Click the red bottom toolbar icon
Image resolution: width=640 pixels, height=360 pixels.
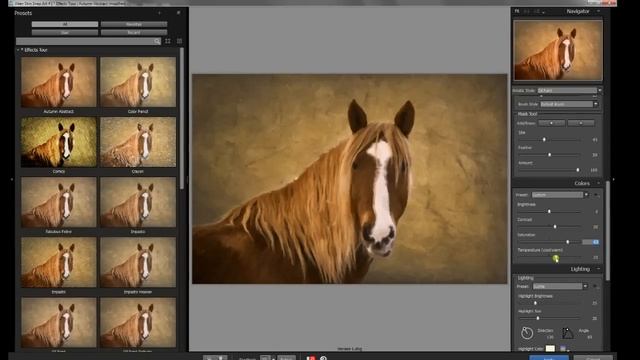(x=311, y=358)
